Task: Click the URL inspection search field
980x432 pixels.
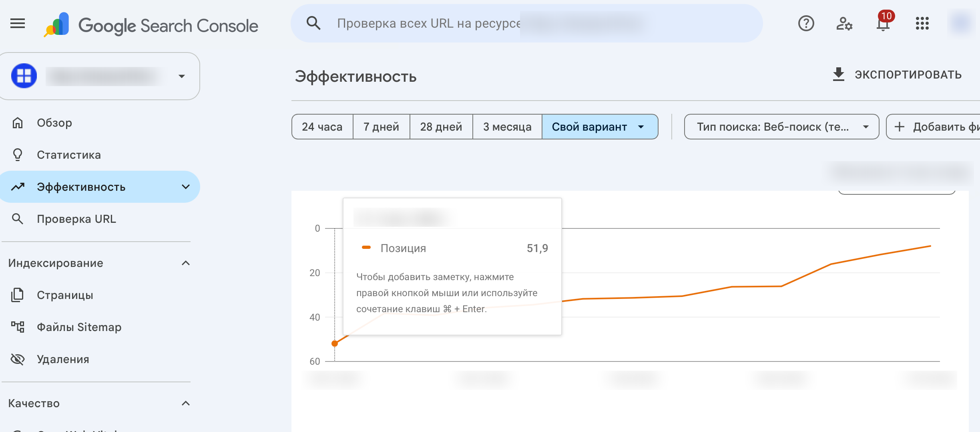Action: (x=526, y=23)
